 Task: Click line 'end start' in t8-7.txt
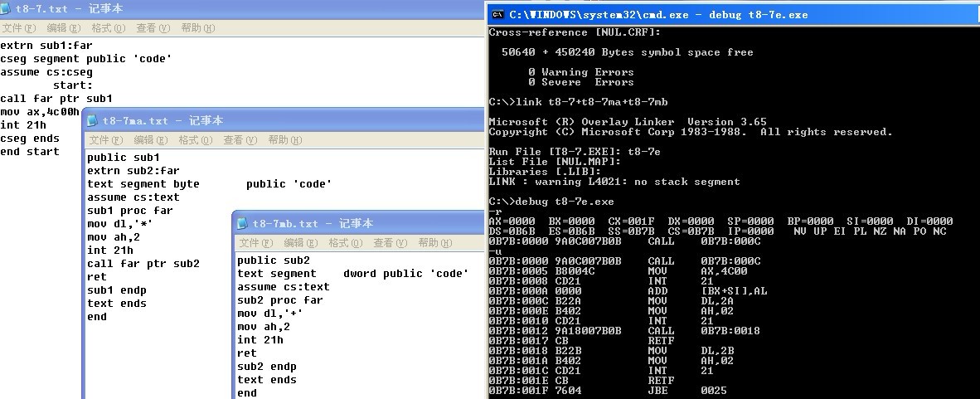coord(30,151)
